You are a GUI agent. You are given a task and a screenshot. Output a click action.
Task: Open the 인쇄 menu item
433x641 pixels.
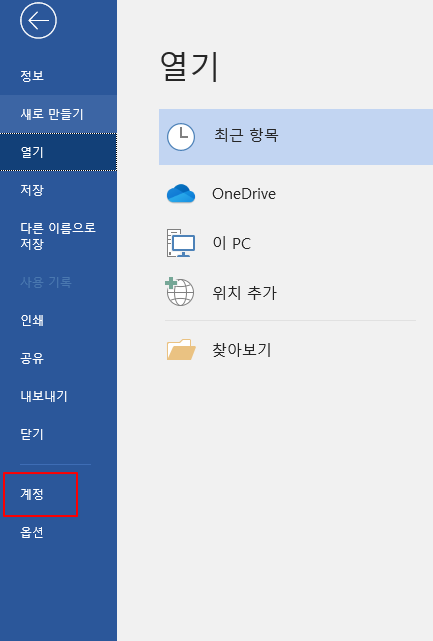pos(58,320)
